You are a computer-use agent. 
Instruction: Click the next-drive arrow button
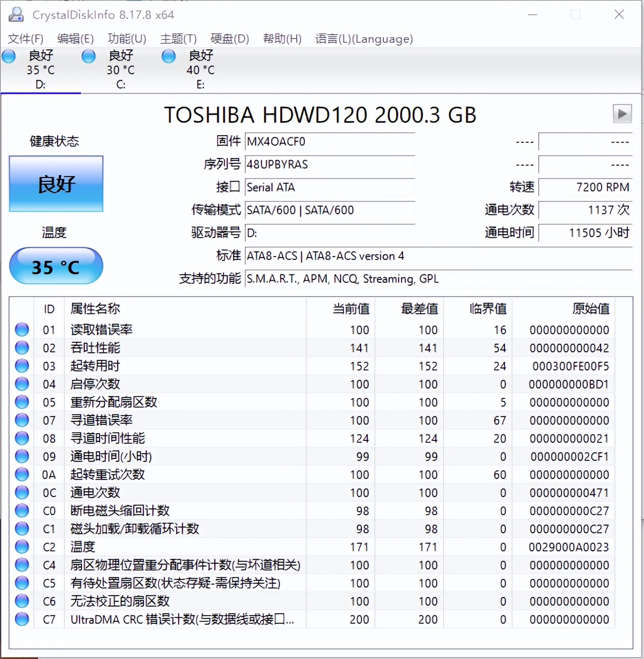point(622,114)
